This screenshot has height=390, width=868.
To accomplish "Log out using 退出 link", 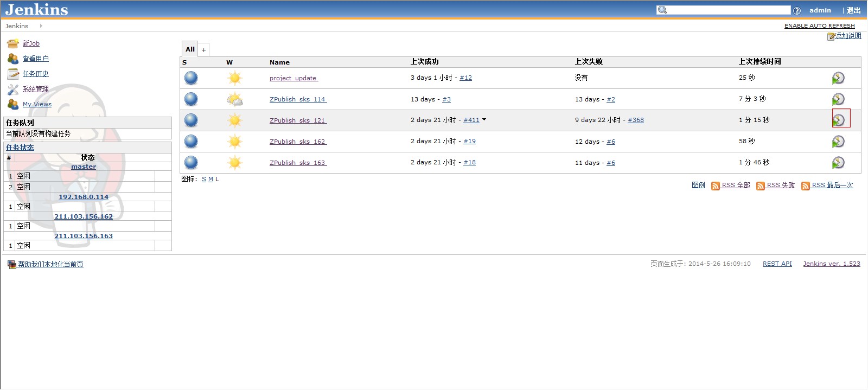I will (x=854, y=10).
